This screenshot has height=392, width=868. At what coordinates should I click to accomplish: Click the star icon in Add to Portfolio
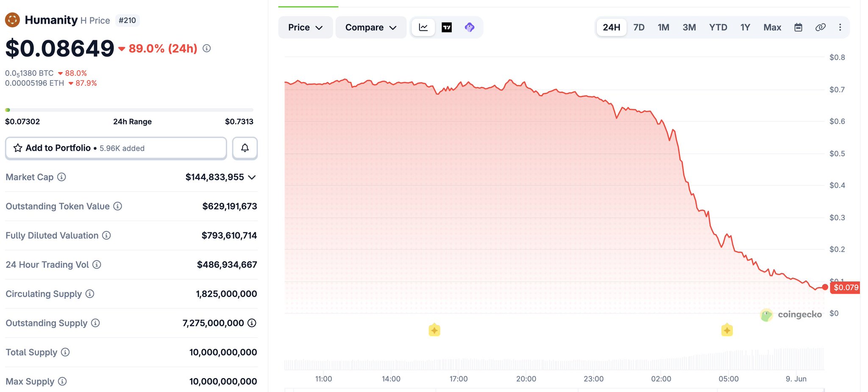(x=18, y=148)
